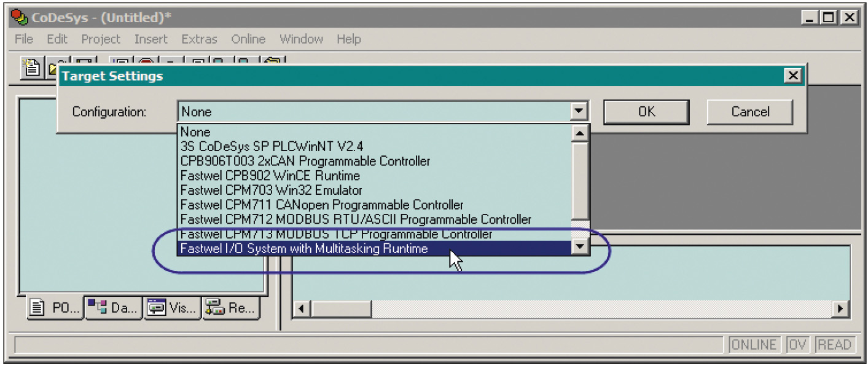Click the configuration list scrollbar thumb
The image size is (868, 365).
(x=580, y=180)
